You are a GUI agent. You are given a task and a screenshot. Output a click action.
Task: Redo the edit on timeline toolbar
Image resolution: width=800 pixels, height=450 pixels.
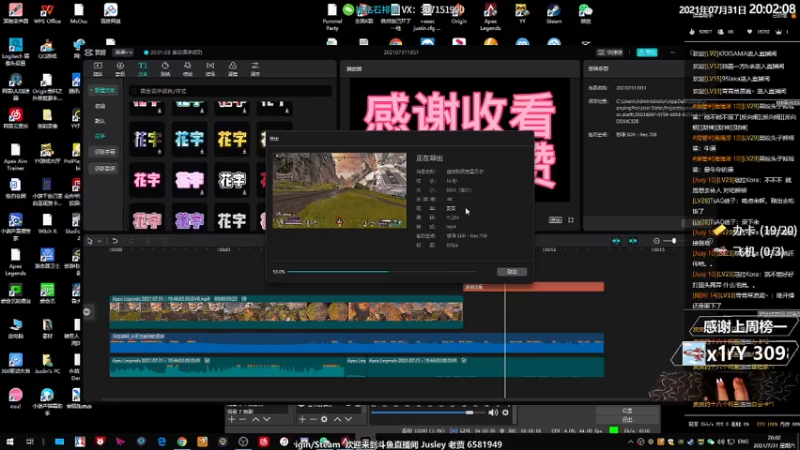pos(132,241)
